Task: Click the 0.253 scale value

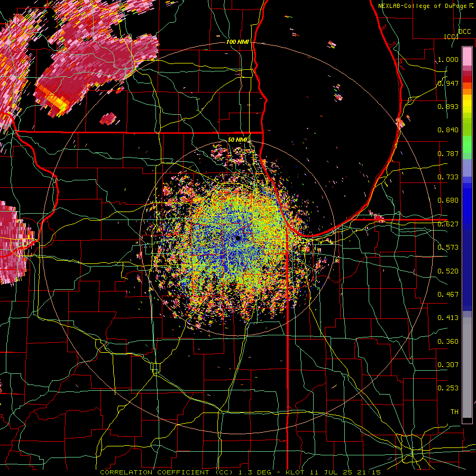Action: point(448,388)
